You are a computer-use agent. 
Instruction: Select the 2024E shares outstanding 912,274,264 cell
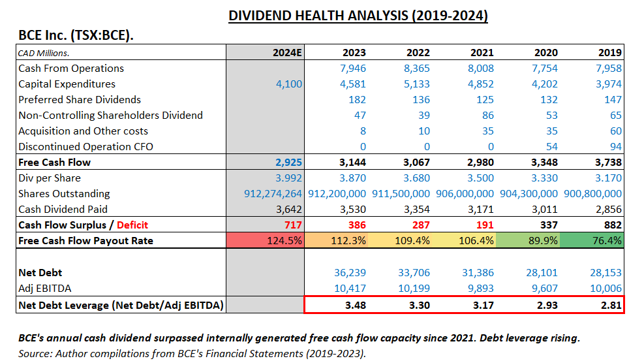pyautogui.click(x=273, y=194)
